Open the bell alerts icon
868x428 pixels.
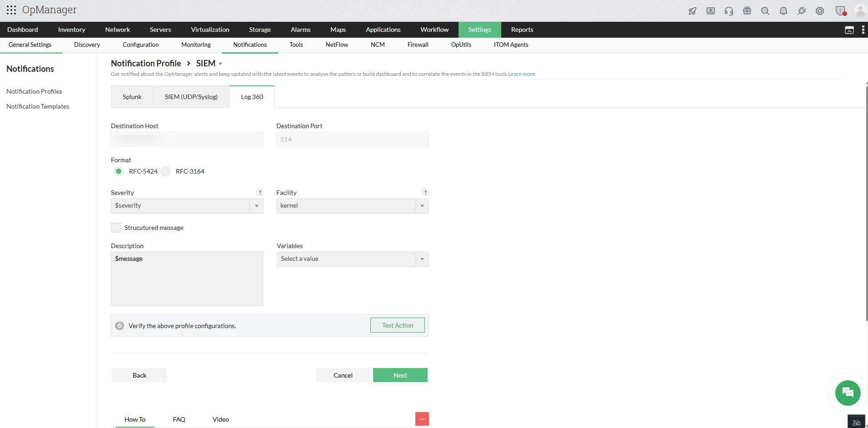click(x=783, y=11)
